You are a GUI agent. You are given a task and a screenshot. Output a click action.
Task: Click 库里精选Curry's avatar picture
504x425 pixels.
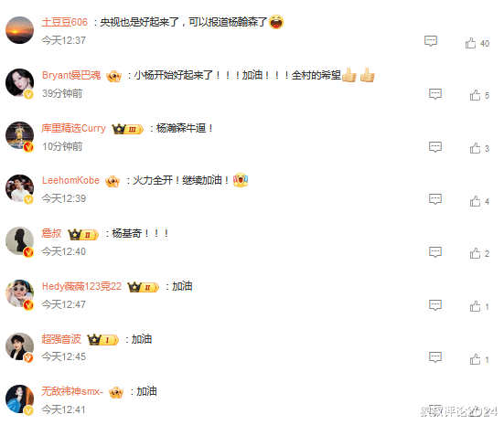19,135
